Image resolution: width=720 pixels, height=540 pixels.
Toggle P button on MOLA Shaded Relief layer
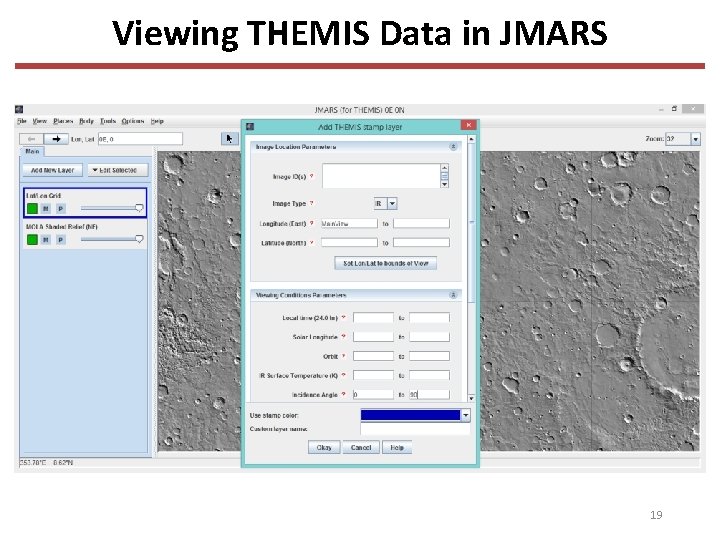pyautogui.click(x=61, y=240)
